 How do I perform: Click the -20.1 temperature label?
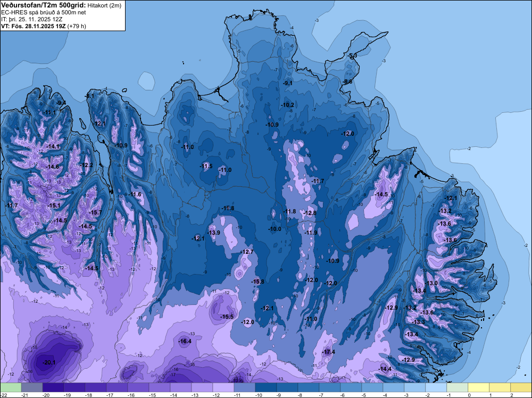[49, 362]
